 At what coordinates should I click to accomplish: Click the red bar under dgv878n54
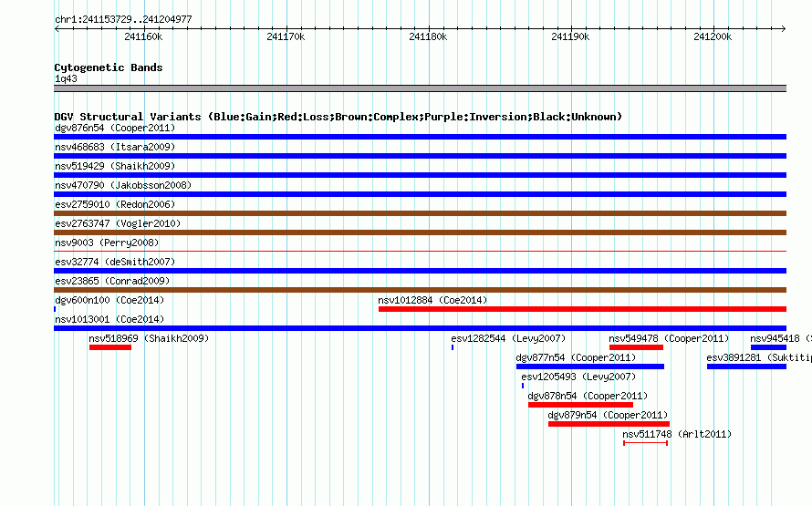tap(580, 405)
